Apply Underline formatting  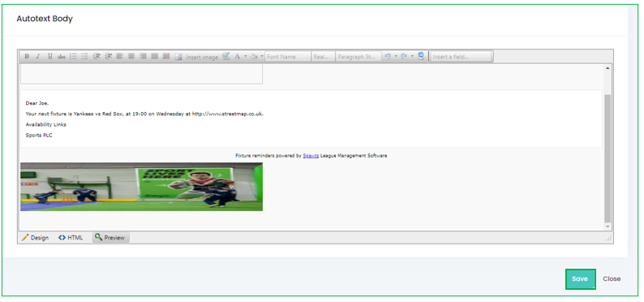[x=49, y=57]
